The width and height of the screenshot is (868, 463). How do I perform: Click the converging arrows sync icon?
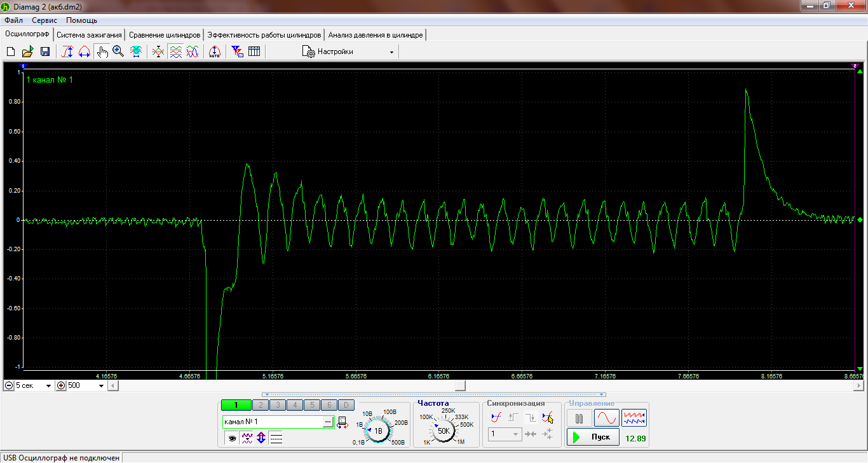pos(531,434)
